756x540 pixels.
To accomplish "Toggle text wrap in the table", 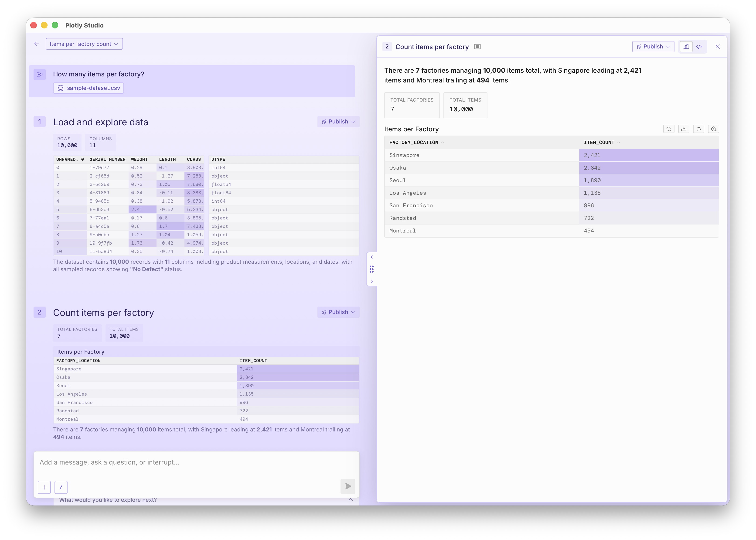I will [x=698, y=129].
